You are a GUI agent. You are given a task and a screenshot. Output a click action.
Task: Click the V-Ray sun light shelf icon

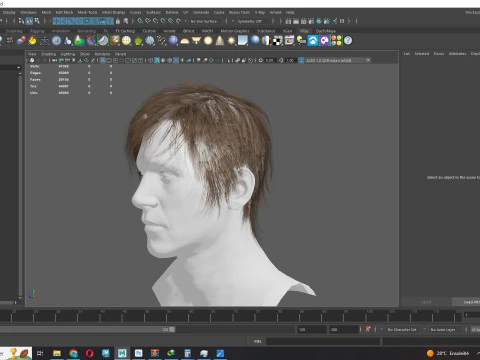tap(231, 41)
